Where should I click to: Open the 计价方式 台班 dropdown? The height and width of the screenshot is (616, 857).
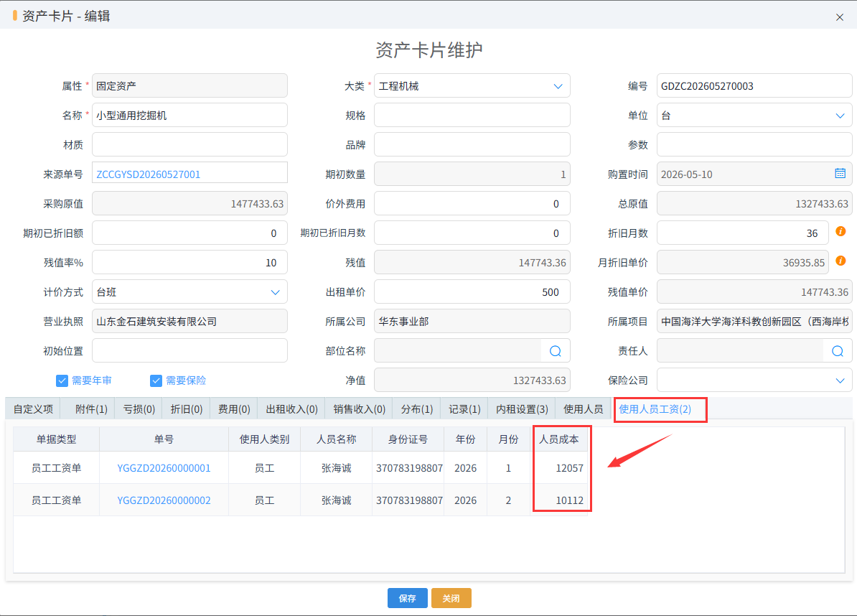(x=276, y=292)
